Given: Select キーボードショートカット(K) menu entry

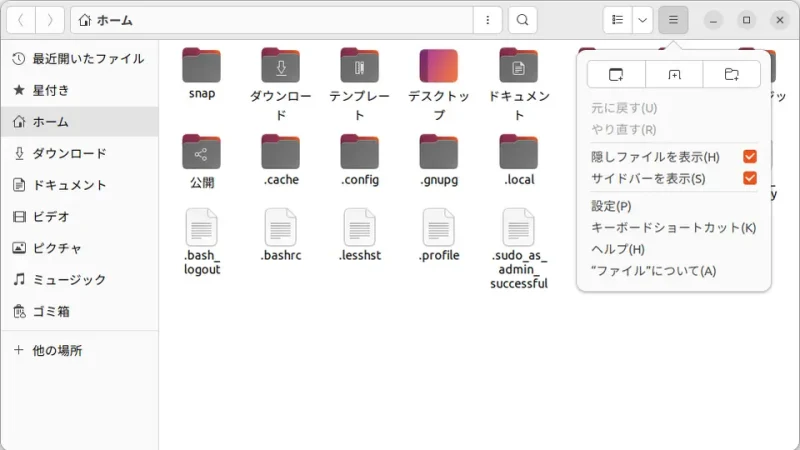Looking at the screenshot, I should [673, 228].
